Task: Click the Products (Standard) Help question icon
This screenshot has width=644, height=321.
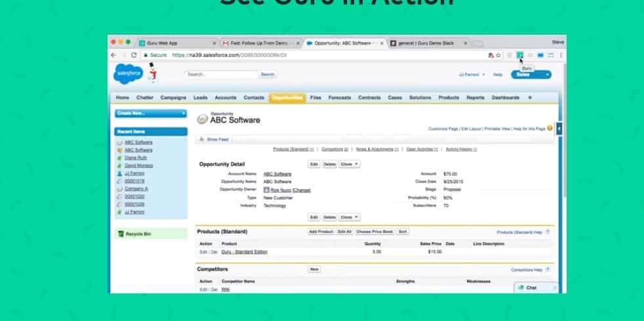Action: coord(548,232)
